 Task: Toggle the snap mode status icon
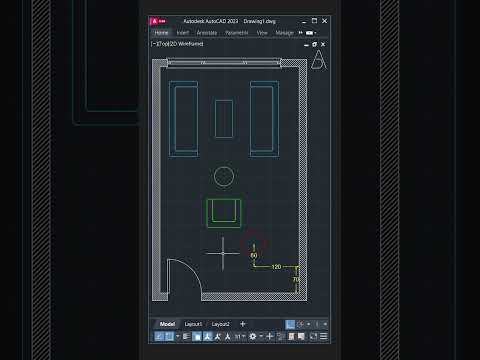pos(300,324)
